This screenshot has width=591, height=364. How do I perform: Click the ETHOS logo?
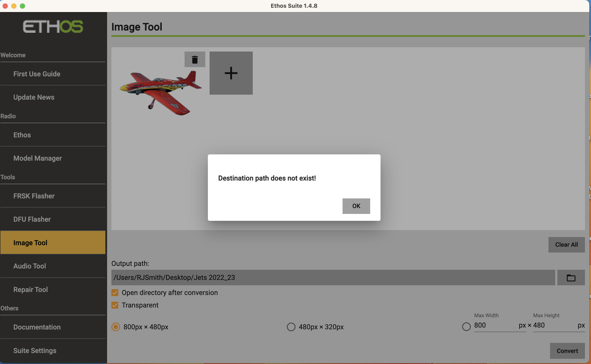(x=53, y=27)
